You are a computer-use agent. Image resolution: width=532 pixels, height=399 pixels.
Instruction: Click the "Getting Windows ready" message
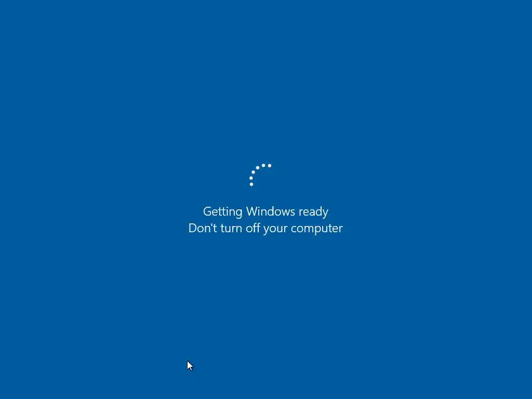265,212
